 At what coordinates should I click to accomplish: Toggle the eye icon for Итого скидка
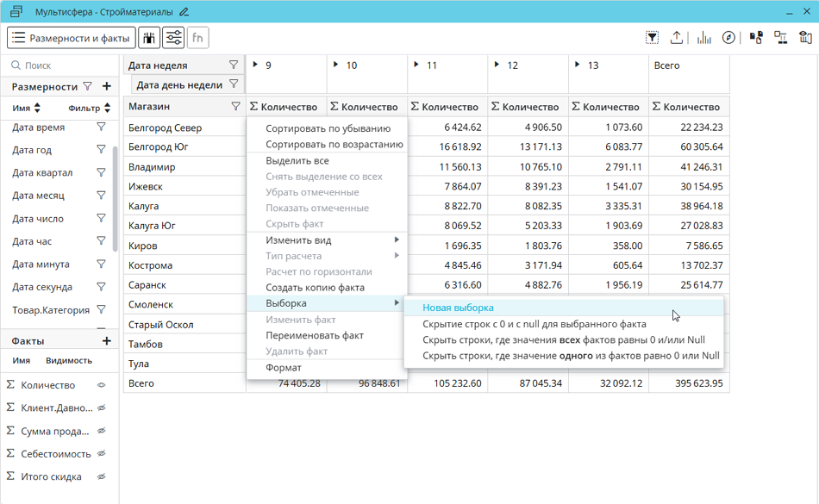point(101,476)
